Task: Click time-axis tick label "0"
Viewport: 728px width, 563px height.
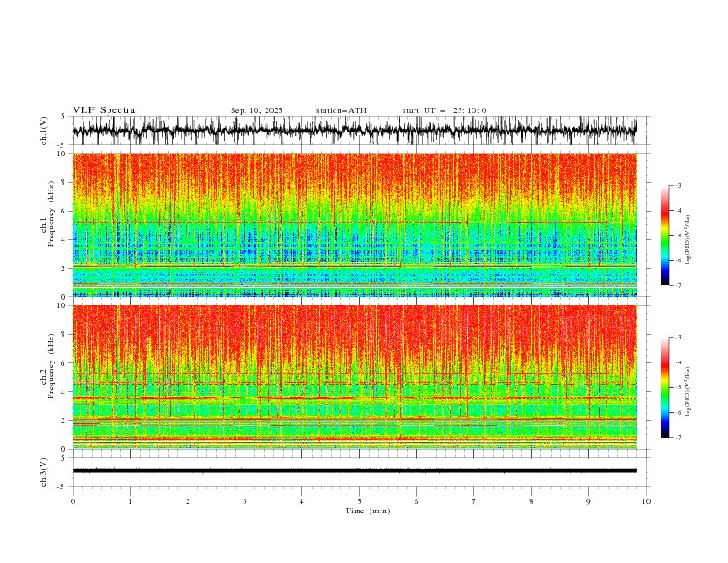Action: 73,501
